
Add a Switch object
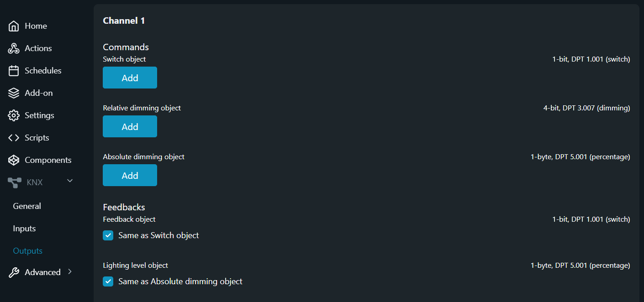point(130,78)
